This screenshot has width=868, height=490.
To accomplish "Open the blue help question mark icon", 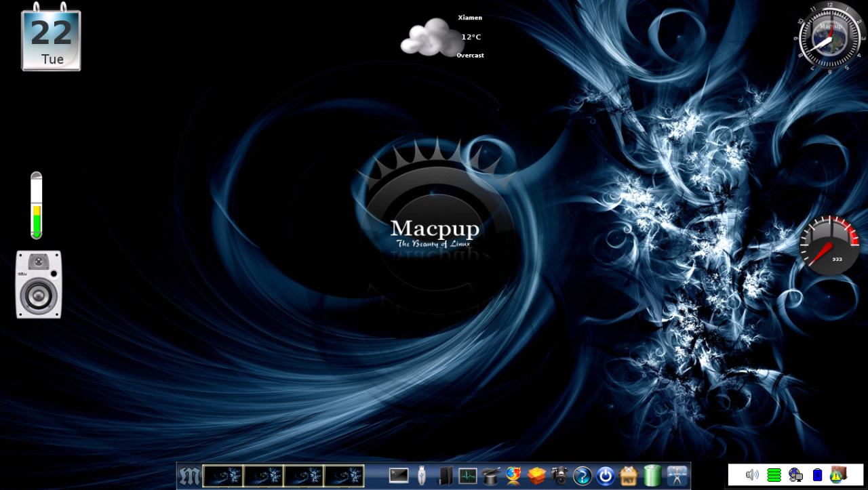I will 583,476.
